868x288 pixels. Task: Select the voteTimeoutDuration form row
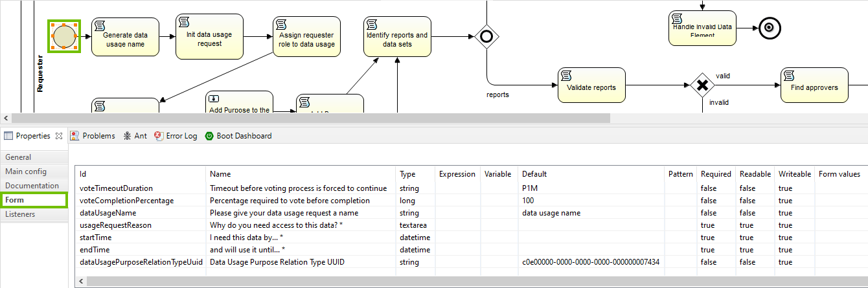116,188
